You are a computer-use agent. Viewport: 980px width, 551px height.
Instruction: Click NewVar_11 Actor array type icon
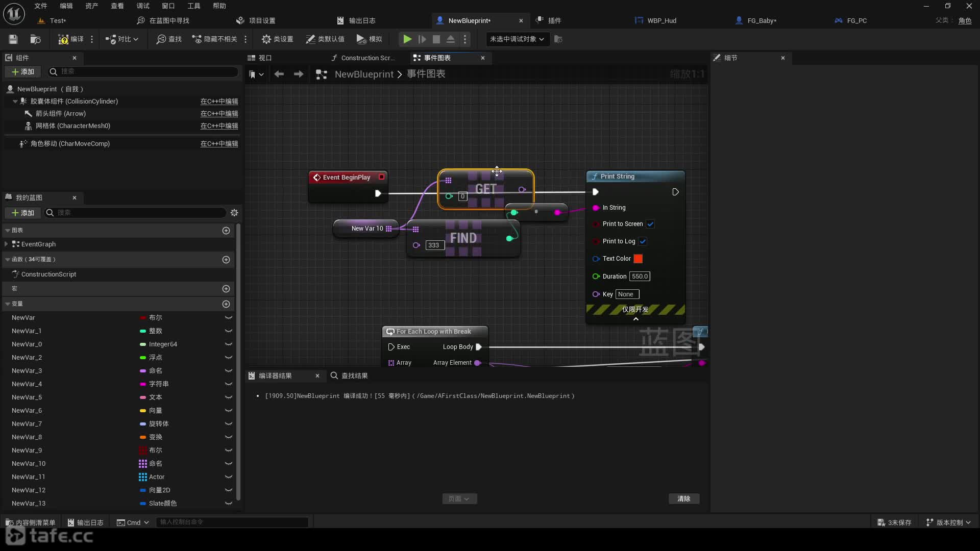coord(143,477)
